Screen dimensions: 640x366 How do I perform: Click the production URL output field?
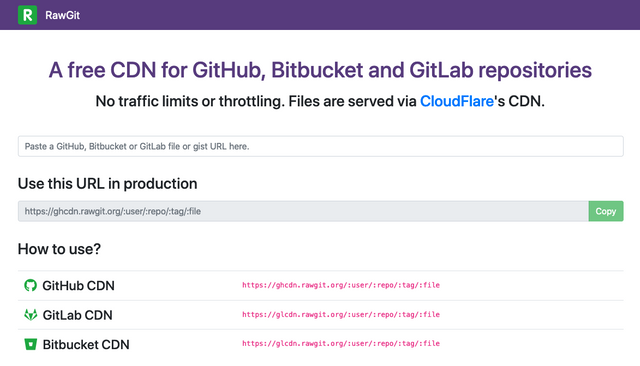tap(303, 211)
